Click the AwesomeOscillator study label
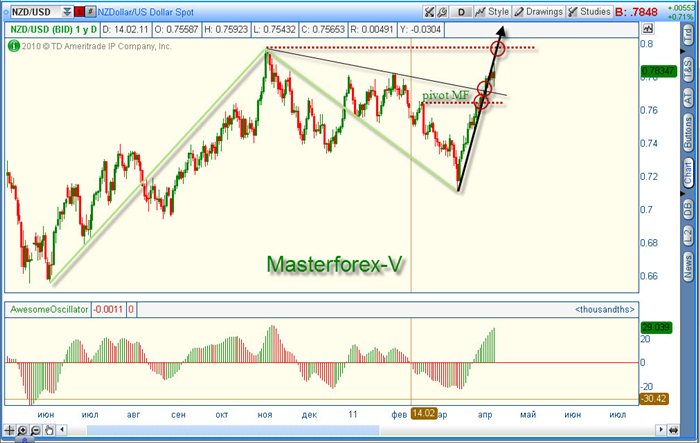Viewport: 700px width, 443px height. pos(49,309)
